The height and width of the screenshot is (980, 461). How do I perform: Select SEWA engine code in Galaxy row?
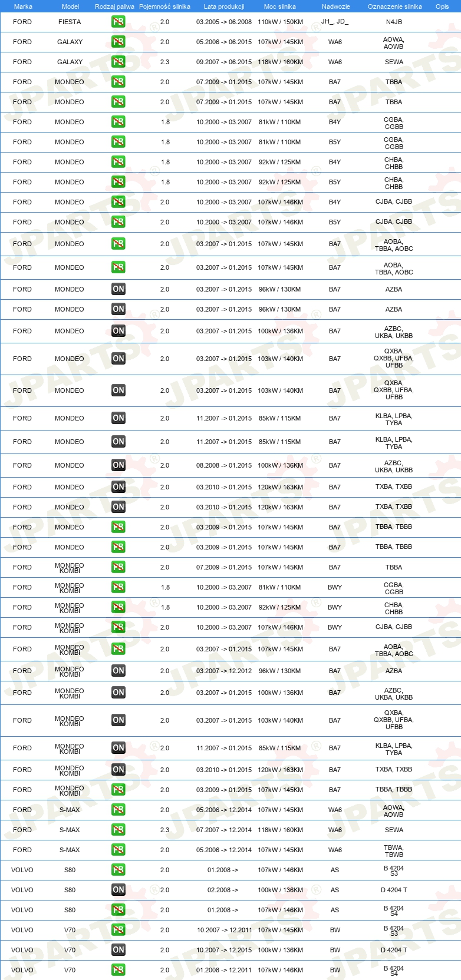pos(394,62)
